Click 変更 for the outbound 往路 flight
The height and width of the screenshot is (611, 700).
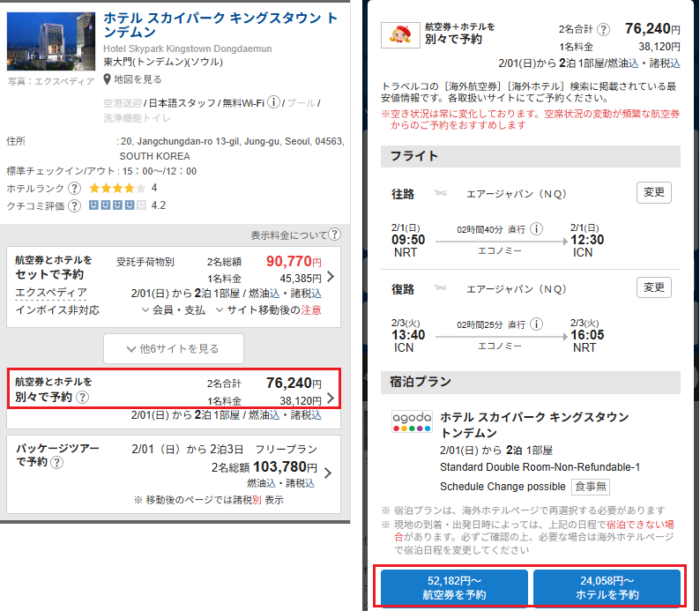coord(653,192)
